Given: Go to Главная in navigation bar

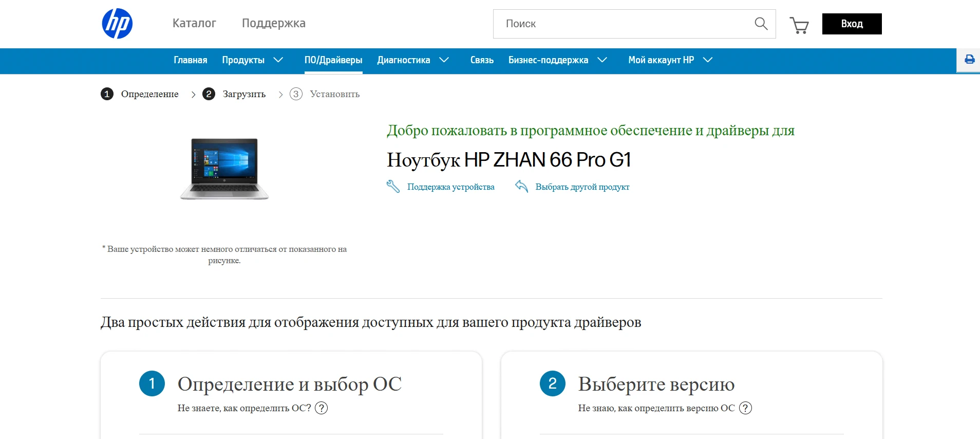Looking at the screenshot, I should (x=190, y=60).
